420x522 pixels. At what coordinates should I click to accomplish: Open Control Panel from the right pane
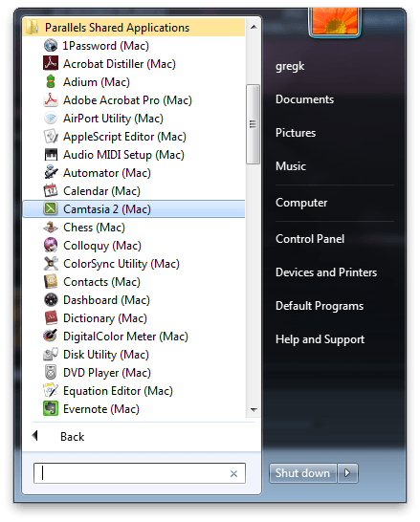click(310, 239)
